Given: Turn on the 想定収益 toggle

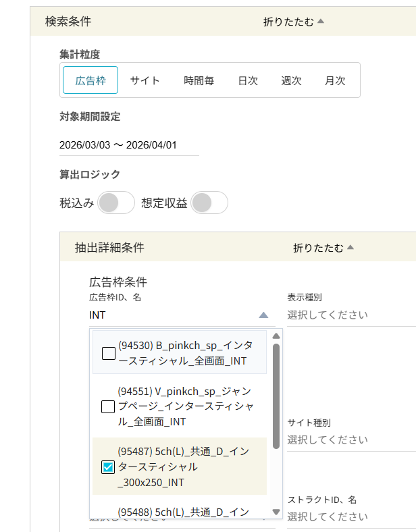Looking at the screenshot, I should 209,203.
